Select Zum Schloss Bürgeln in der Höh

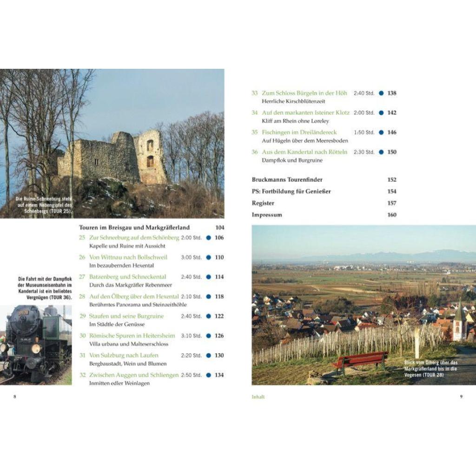pyautogui.click(x=304, y=93)
